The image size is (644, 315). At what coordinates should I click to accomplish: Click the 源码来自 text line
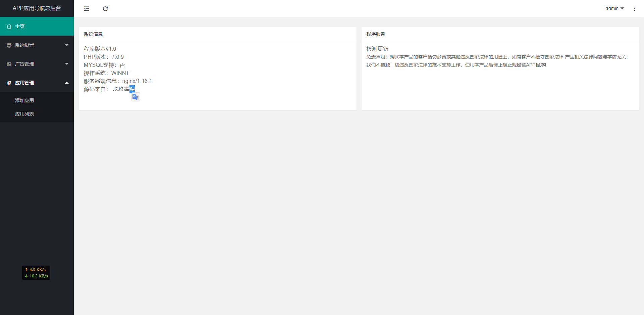click(109, 89)
